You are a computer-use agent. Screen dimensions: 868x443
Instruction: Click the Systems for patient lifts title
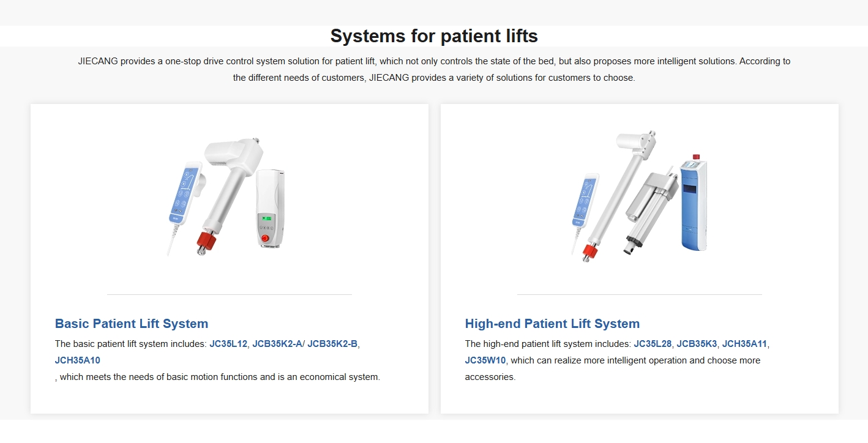tap(434, 36)
